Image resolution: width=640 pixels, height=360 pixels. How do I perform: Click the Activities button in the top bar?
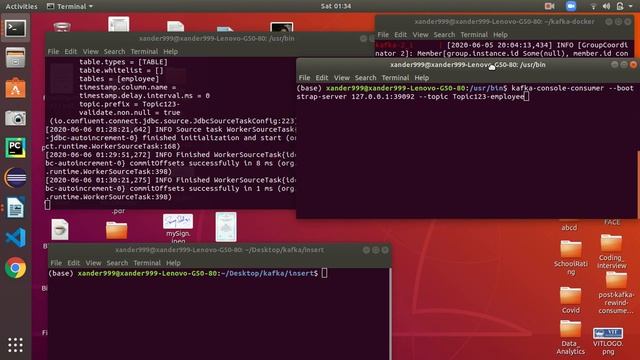(x=21, y=6)
